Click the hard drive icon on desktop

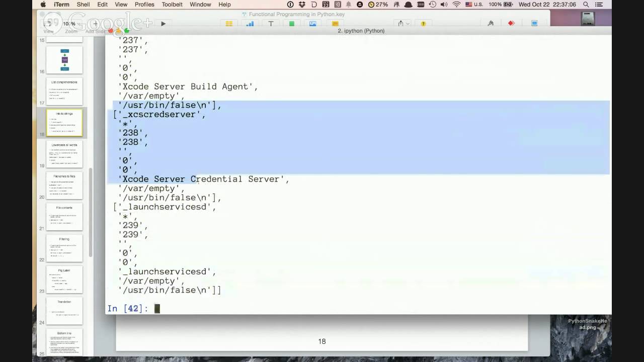point(587,19)
